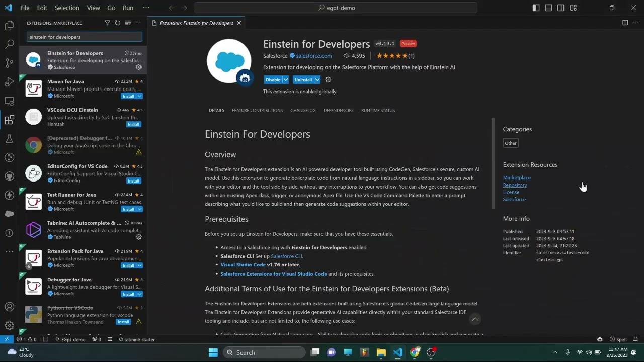Open Install dropdown for Extension Pack for Java
Screen dimensions: 644x362
click(139, 265)
